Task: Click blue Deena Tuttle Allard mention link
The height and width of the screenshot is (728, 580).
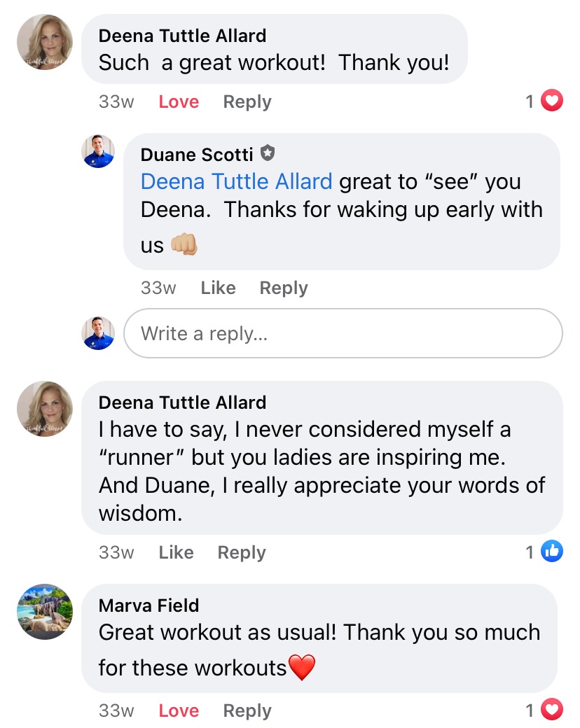Action: (x=236, y=182)
